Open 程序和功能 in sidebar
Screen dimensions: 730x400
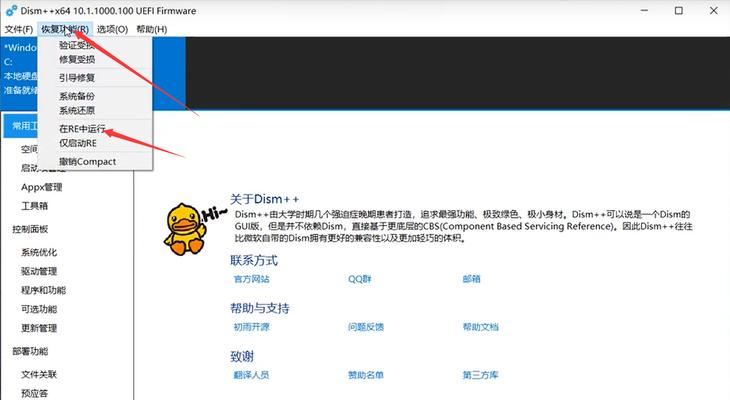coord(44,290)
